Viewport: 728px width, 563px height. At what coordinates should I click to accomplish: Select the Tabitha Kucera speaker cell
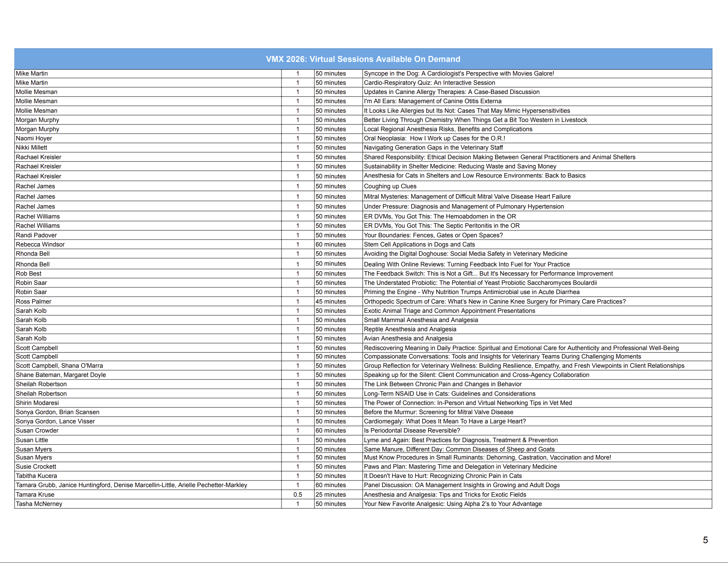point(36,476)
